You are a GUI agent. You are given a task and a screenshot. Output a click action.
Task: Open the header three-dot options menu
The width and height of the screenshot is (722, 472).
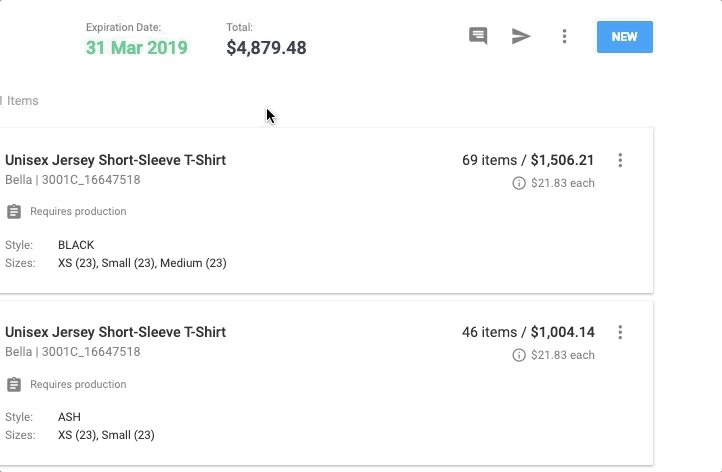[x=564, y=37]
